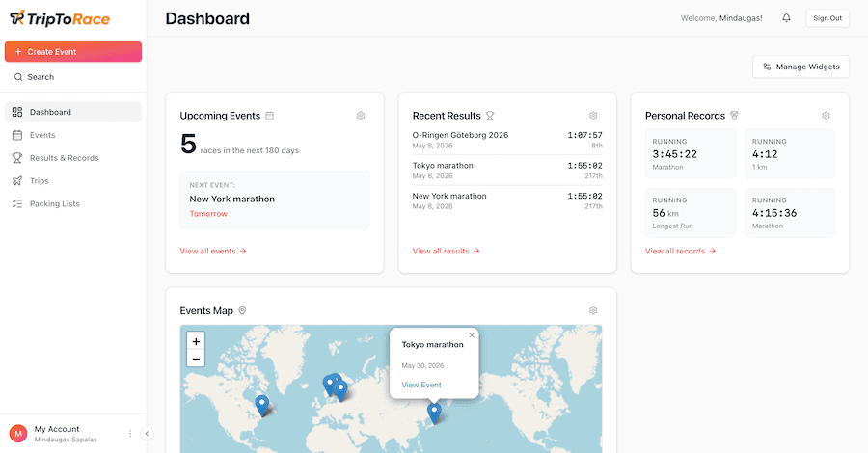
Task: Open Manage Widgets
Action: coord(800,67)
